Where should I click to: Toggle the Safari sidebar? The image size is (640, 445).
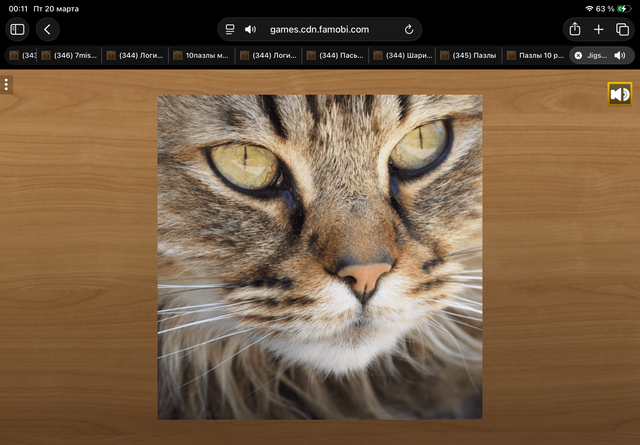click(17, 30)
